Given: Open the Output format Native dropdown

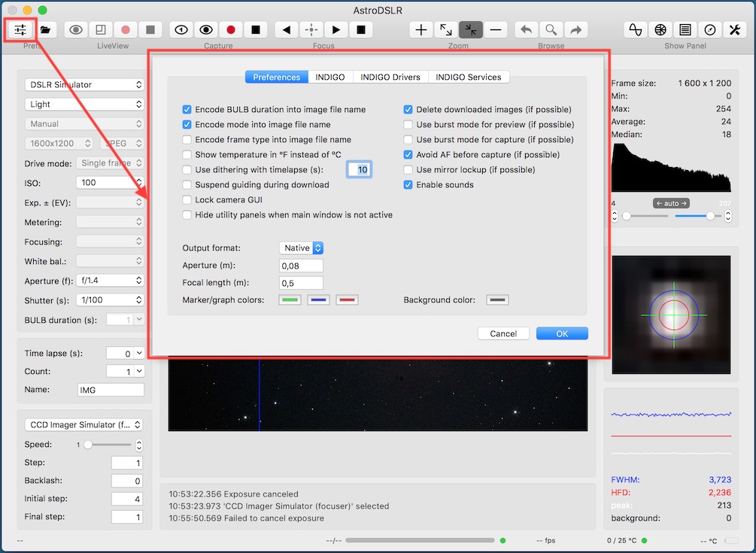Looking at the screenshot, I should click(x=302, y=248).
